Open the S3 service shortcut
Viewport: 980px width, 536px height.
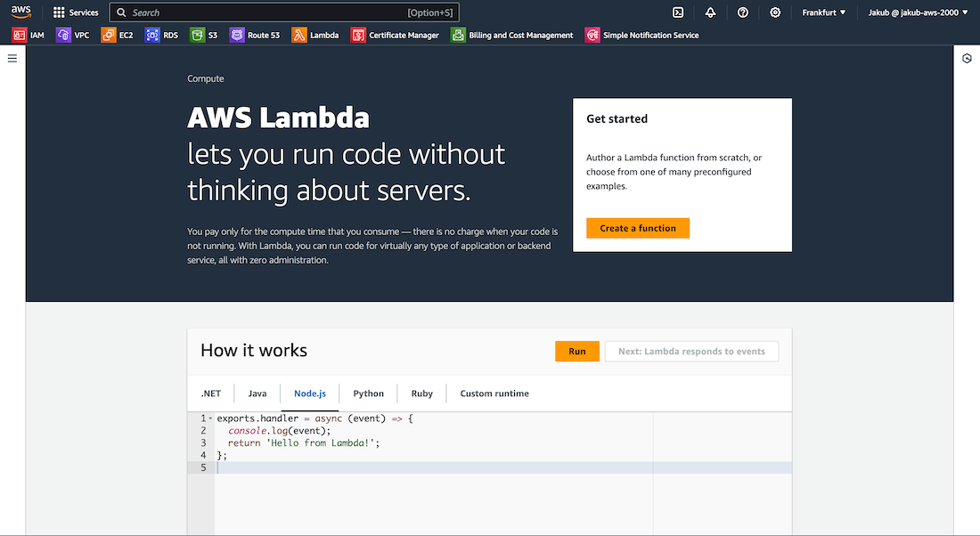[204, 36]
